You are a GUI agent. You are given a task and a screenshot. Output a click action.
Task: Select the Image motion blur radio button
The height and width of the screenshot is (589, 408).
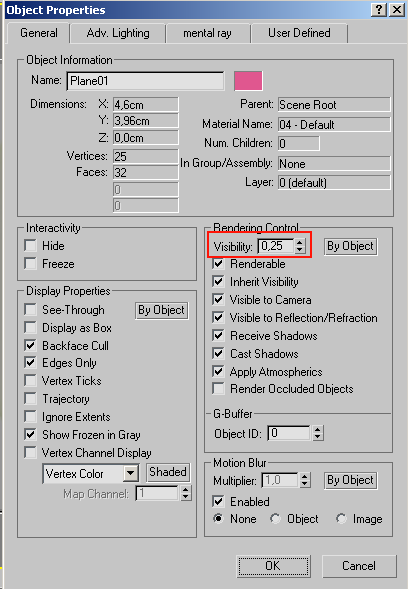[x=341, y=519]
